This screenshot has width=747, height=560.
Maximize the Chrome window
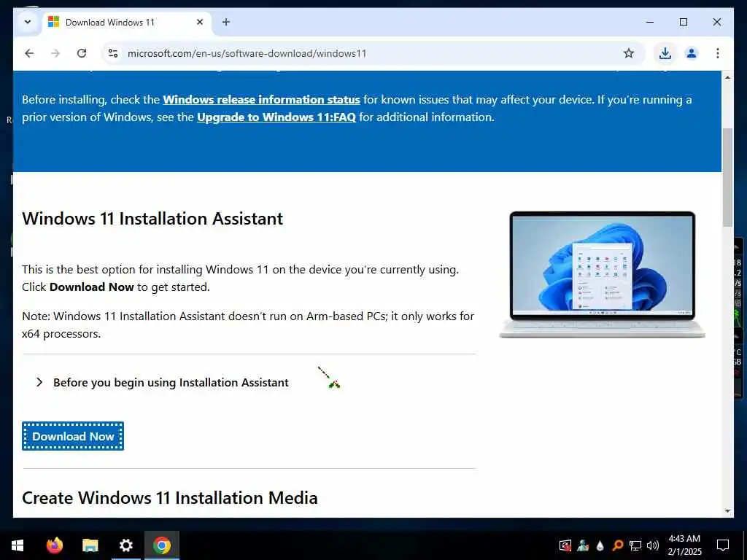(683, 22)
